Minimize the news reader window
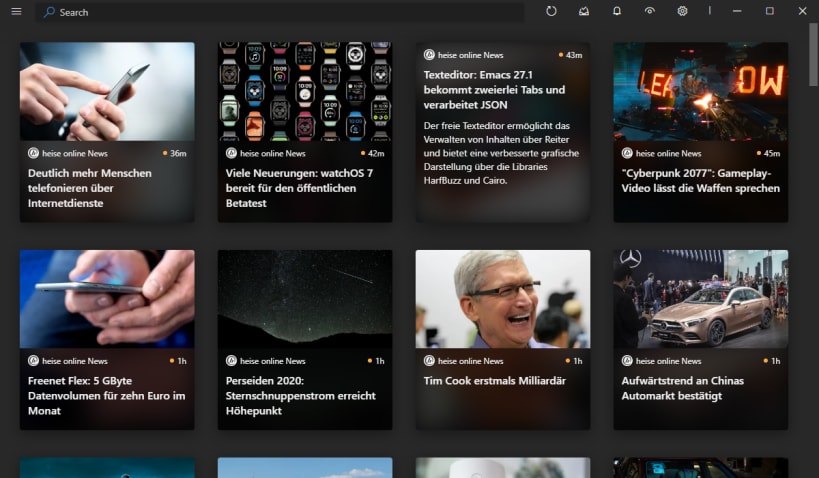The width and height of the screenshot is (819, 478). pos(737,11)
